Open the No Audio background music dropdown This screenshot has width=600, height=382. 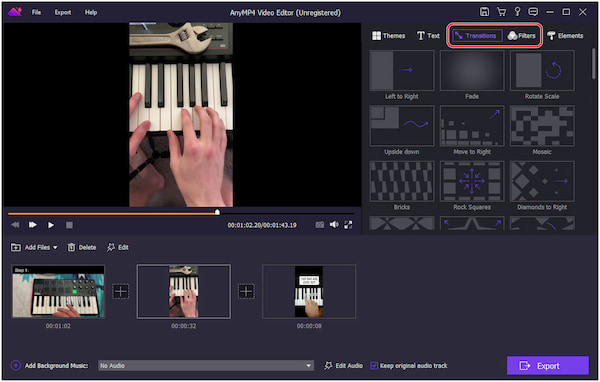tap(206, 366)
